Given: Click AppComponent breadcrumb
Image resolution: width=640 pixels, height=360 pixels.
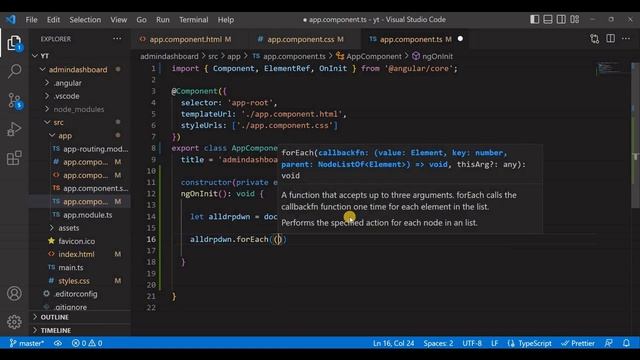Looking at the screenshot, I should [x=369, y=56].
